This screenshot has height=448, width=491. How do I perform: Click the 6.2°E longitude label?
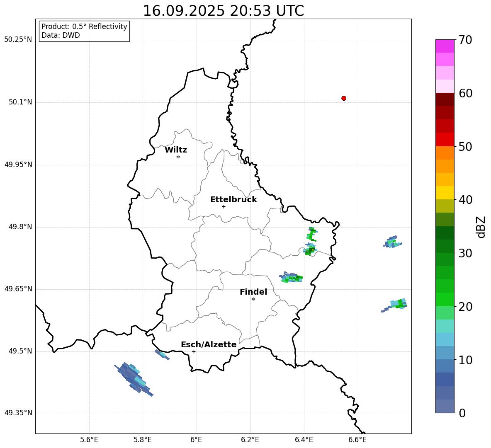point(250,440)
